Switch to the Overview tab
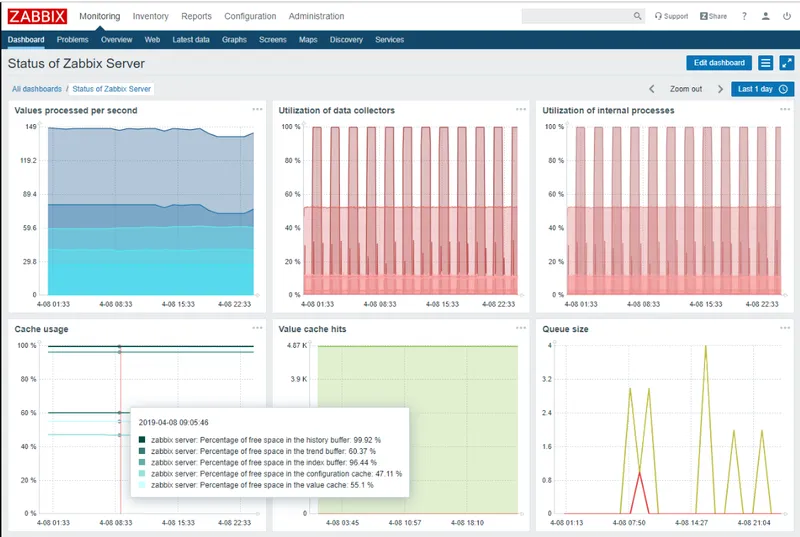The width and height of the screenshot is (800, 537). pos(116,40)
